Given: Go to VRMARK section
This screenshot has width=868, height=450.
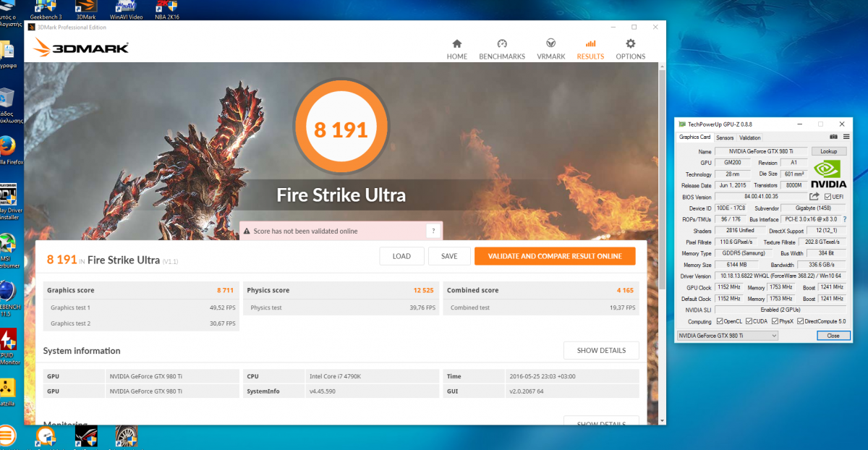Looking at the screenshot, I should click(551, 49).
